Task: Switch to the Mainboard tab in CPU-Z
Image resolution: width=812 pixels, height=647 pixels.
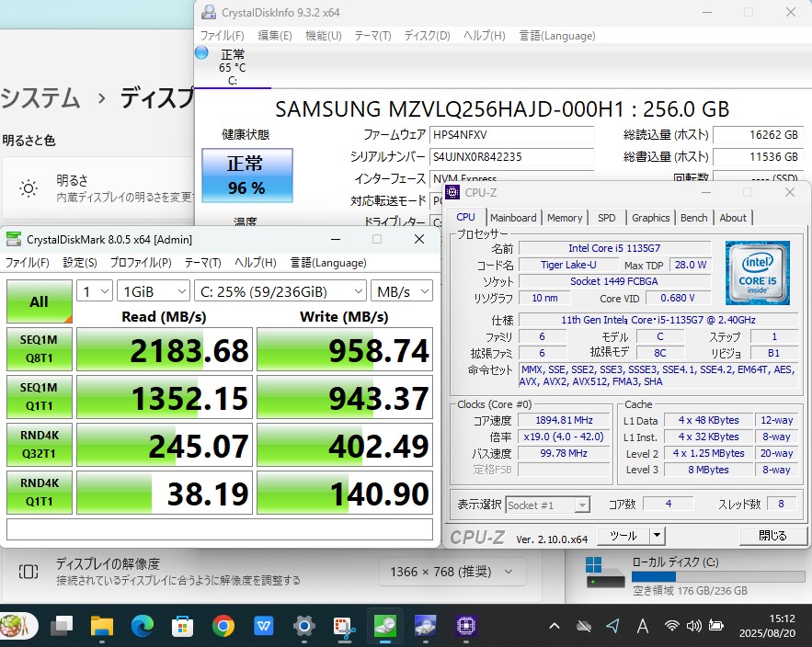Action: [x=513, y=218]
